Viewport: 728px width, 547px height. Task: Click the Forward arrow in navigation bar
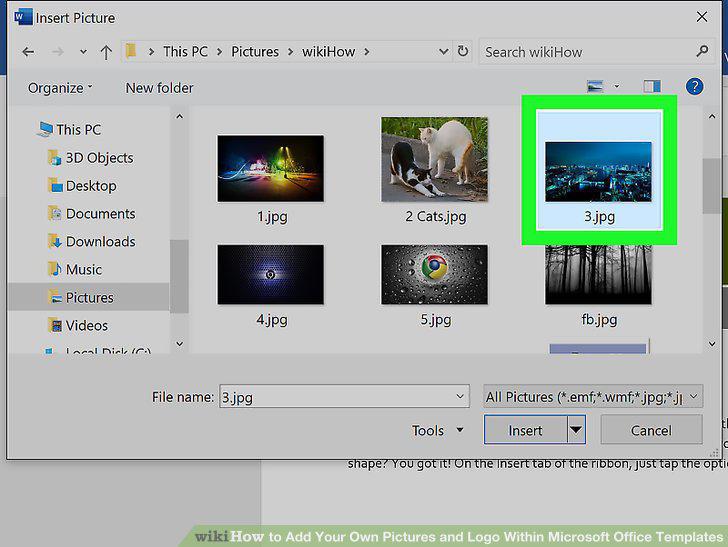point(58,52)
